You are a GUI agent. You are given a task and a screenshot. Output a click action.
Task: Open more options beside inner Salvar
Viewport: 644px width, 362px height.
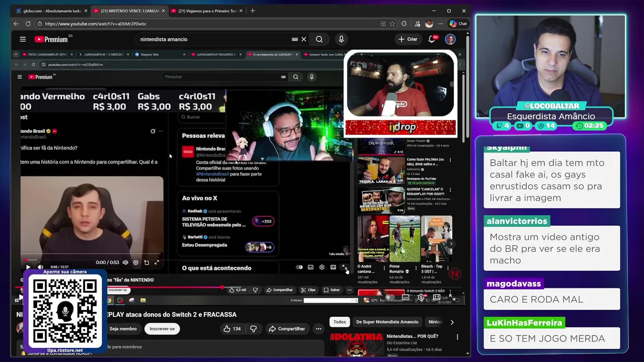tap(350, 290)
